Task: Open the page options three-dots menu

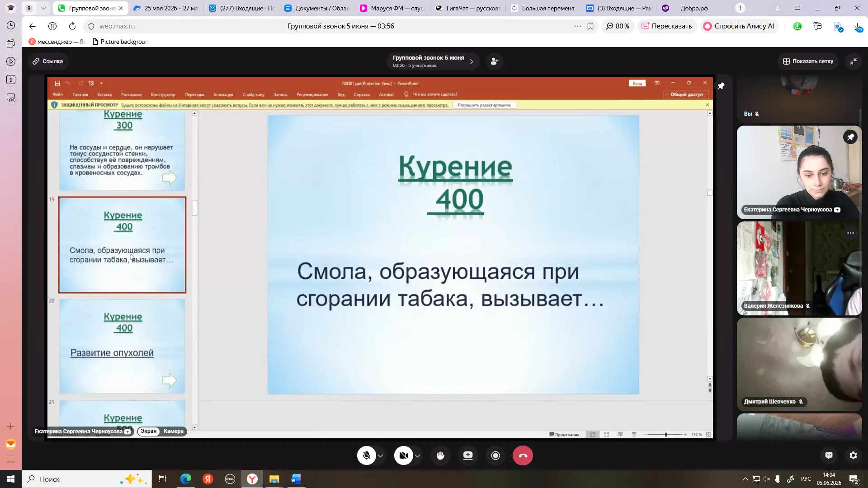Action: tap(577, 26)
